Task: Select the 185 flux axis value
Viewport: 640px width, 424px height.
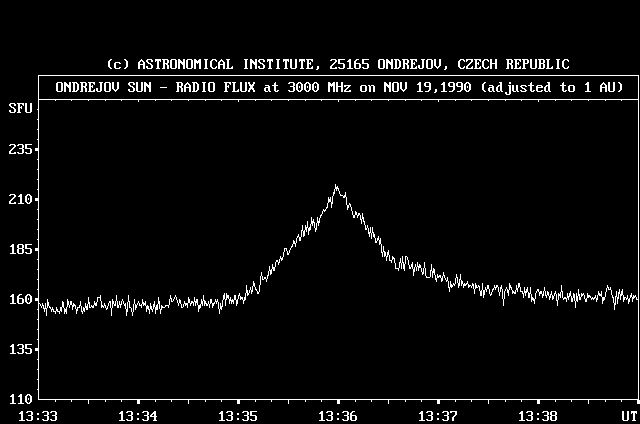Action: click(x=22, y=249)
